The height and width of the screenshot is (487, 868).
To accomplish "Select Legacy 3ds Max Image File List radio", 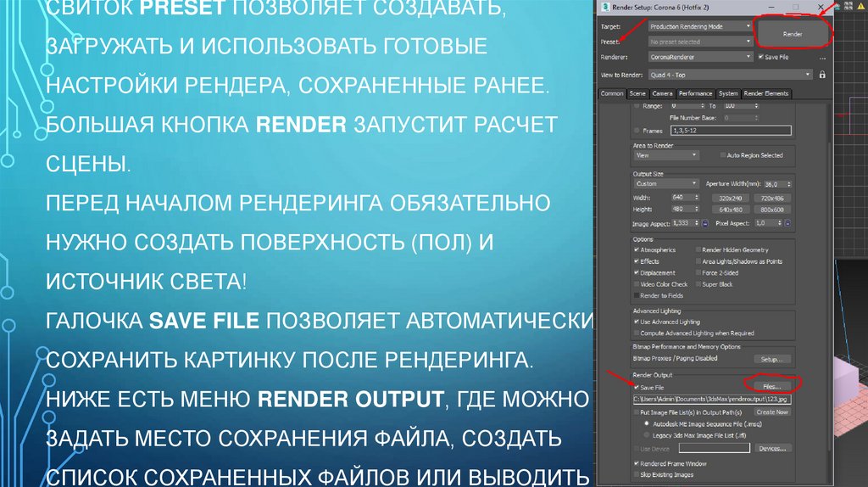I will [x=647, y=435].
